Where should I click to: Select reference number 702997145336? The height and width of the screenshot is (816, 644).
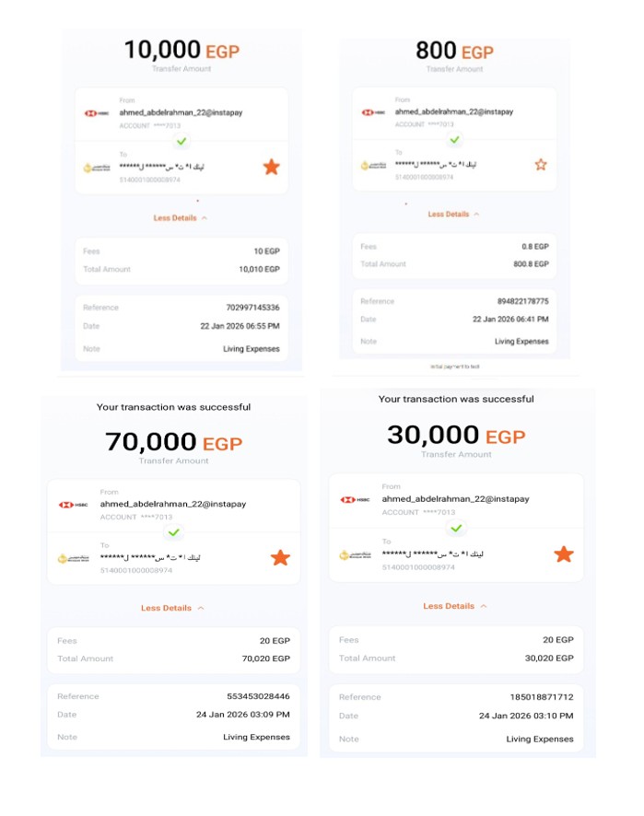point(252,308)
